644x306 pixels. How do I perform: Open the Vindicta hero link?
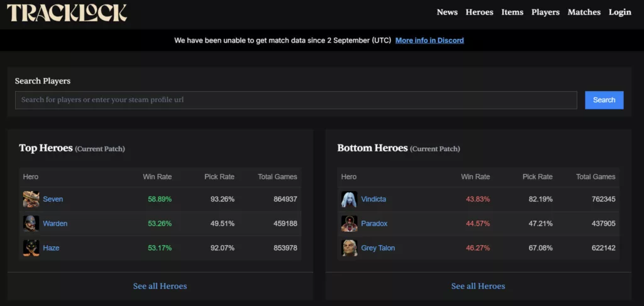374,199
